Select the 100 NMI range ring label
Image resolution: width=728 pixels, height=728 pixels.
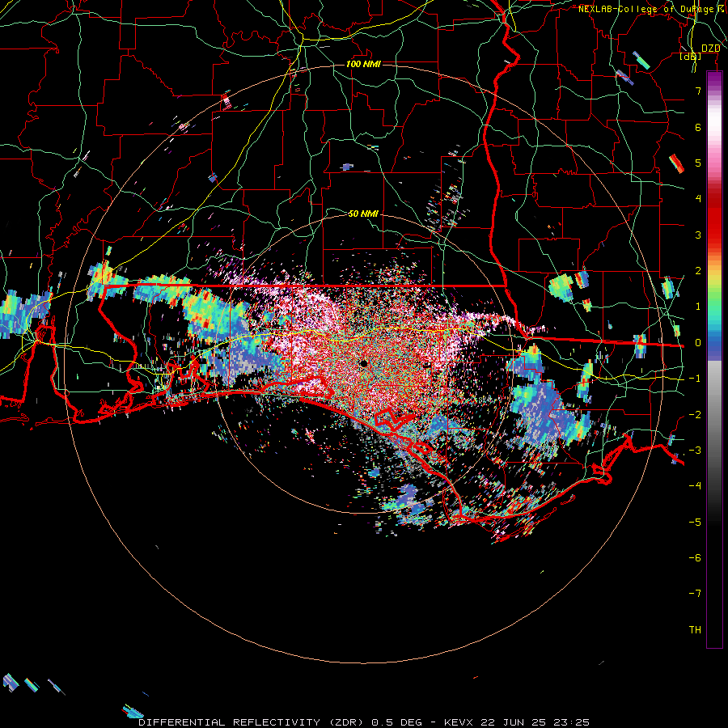click(x=363, y=64)
